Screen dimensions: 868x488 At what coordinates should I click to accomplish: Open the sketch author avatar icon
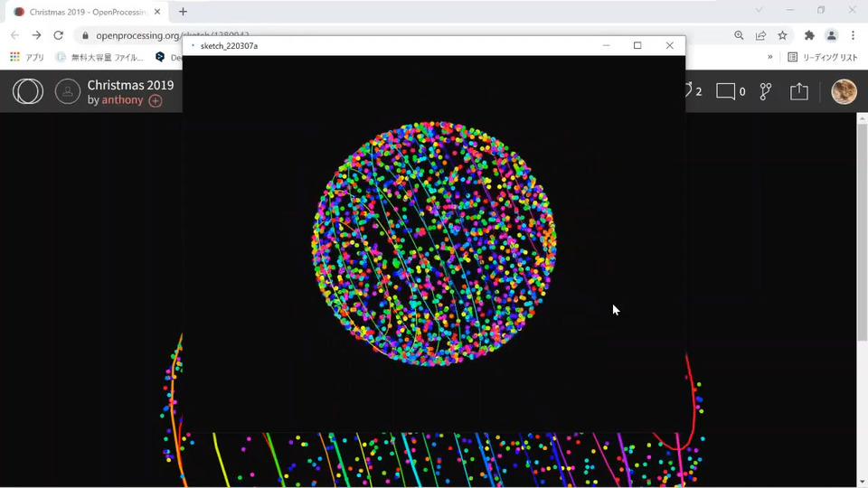pyautogui.click(x=68, y=91)
